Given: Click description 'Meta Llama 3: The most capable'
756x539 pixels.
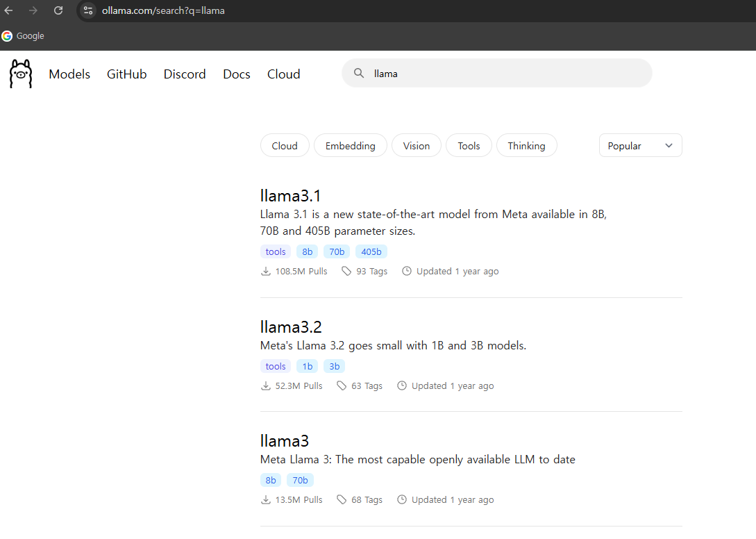Looking at the screenshot, I should click(417, 459).
